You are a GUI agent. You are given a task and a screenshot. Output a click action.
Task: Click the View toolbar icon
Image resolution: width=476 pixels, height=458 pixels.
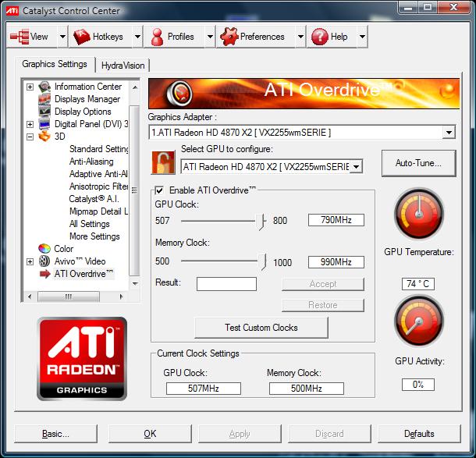(20, 37)
